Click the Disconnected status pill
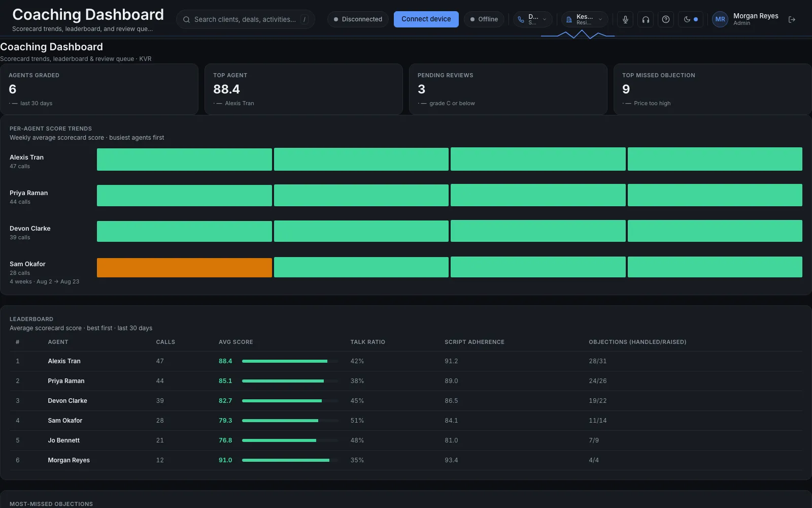812x508 pixels. point(358,19)
